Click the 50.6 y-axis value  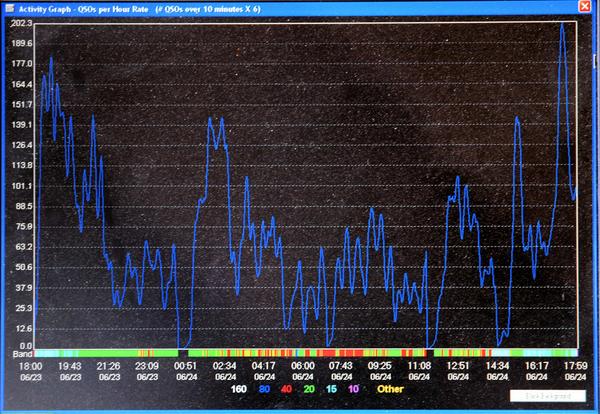(23, 267)
